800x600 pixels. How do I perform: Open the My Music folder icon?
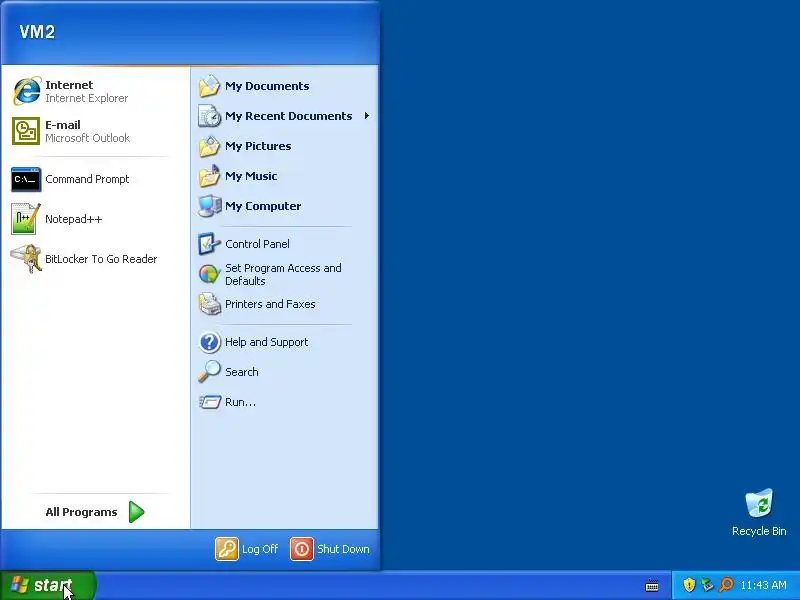(209, 176)
